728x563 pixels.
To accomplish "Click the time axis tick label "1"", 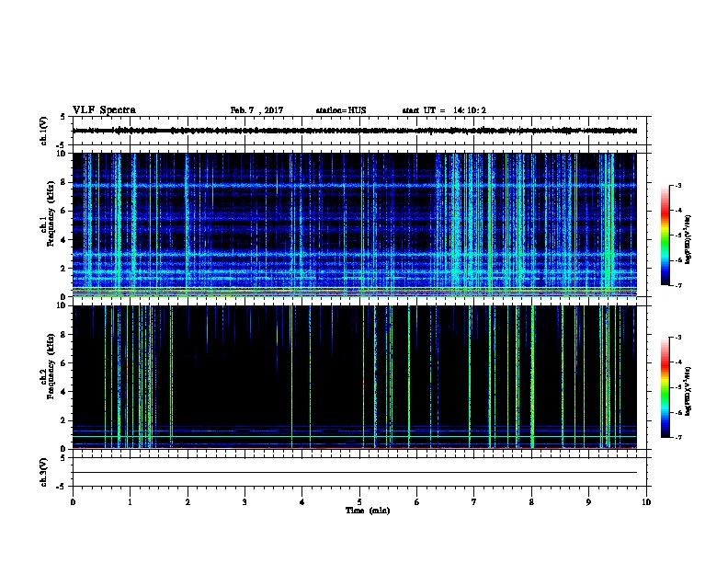I will point(130,502).
